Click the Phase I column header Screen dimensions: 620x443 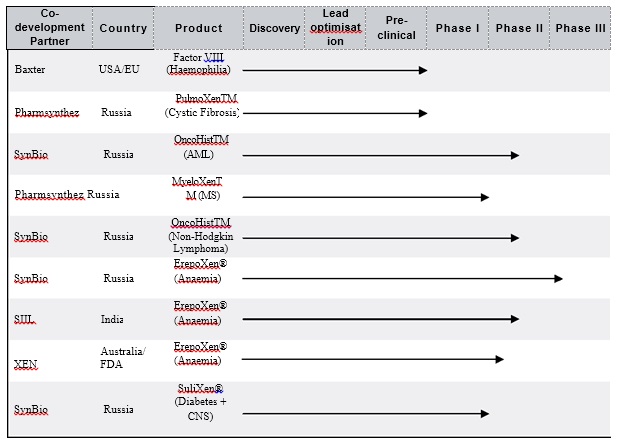458,28
